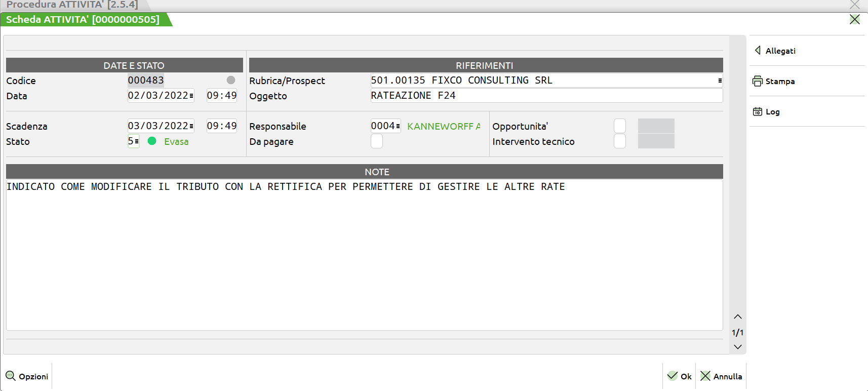This screenshot has width=868, height=391.
Task: Select the Scheda ATTIVITA' tab
Action: click(83, 20)
